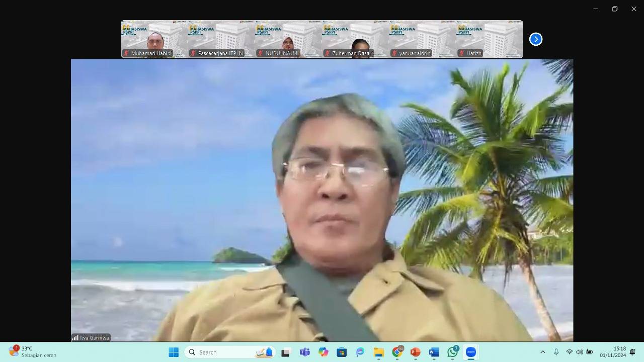Switch to Microsoft Word in taskbar
Viewport: 644px width, 362px height.
[434, 352]
